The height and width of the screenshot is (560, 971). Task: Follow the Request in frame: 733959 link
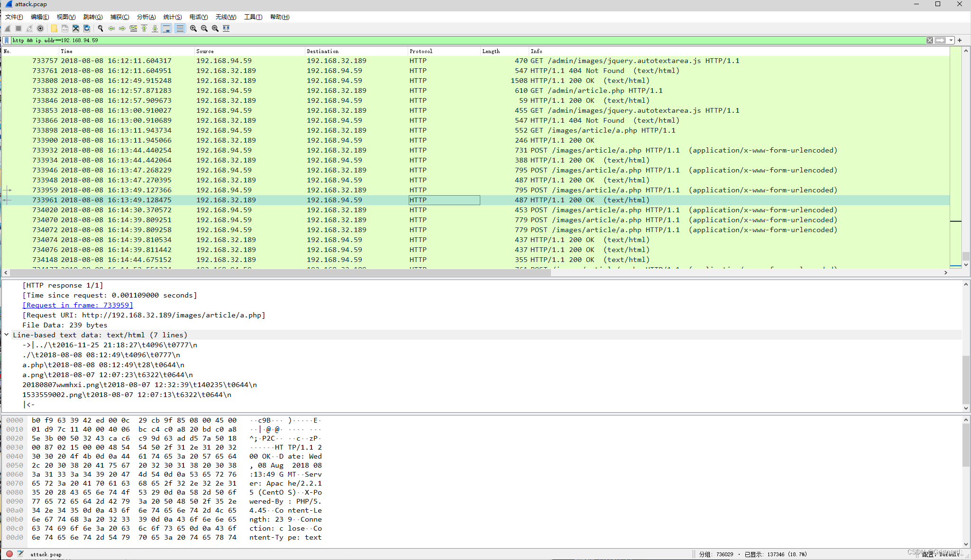click(x=78, y=305)
